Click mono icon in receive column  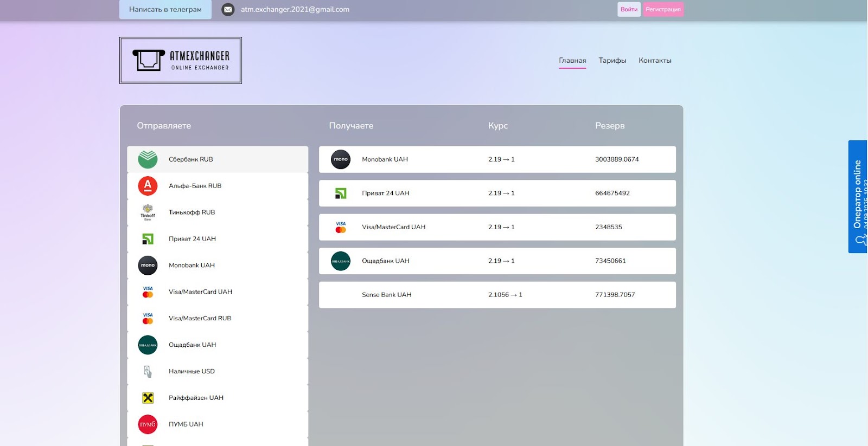341,159
